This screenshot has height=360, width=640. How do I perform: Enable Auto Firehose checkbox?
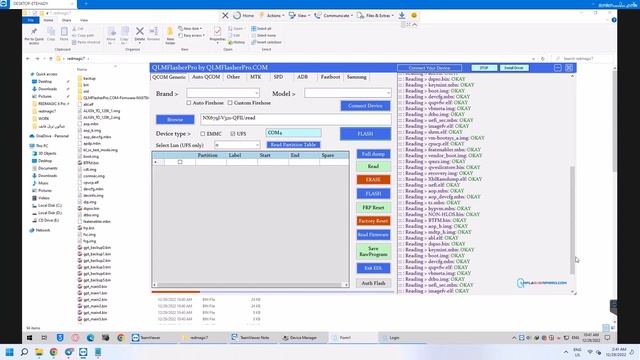click(x=189, y=103)
